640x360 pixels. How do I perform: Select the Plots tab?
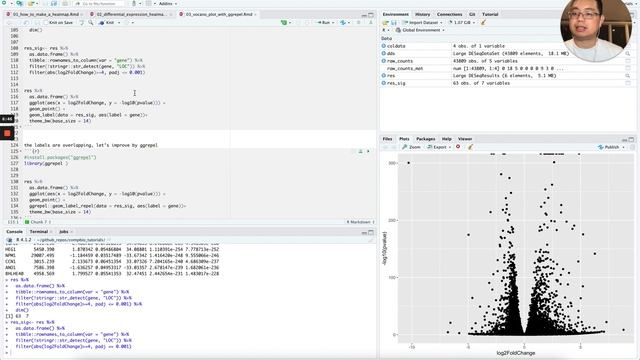[x=404, y=139]
